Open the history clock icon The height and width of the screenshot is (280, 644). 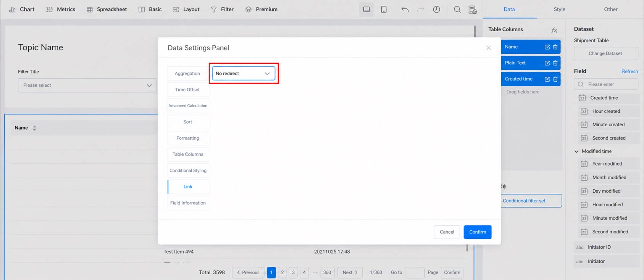(436, 9)
